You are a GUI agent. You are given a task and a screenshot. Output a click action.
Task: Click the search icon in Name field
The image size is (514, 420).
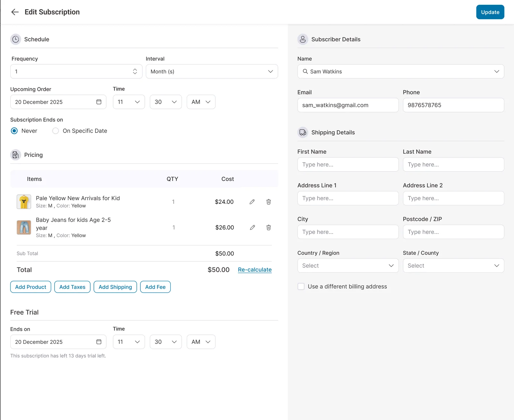point(305,71)
